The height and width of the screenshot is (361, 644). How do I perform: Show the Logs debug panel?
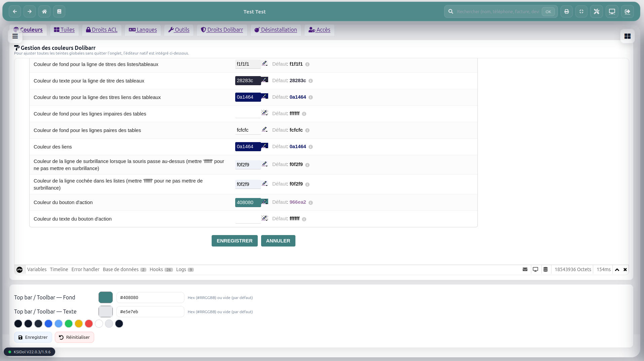185,269
